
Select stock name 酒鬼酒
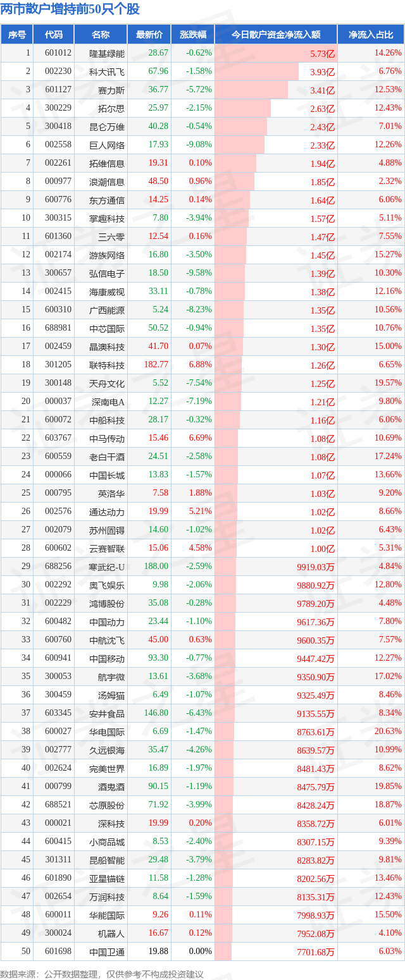111,787
